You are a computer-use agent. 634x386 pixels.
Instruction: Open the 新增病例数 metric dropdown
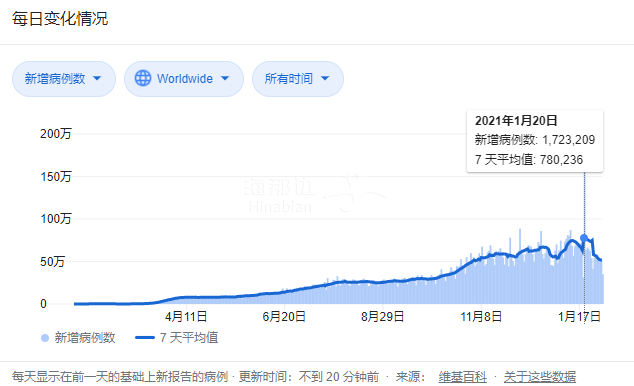click(x=64, y=79)
